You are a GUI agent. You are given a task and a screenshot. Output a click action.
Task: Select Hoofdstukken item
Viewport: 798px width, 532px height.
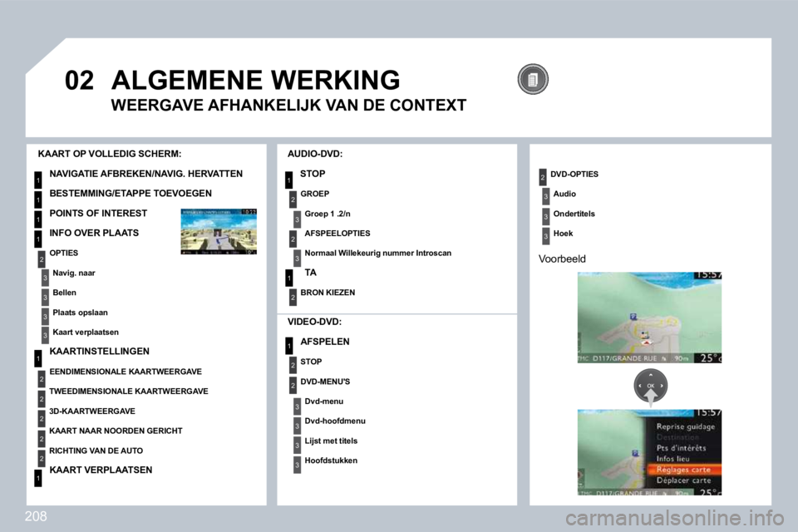coord(331,461)
